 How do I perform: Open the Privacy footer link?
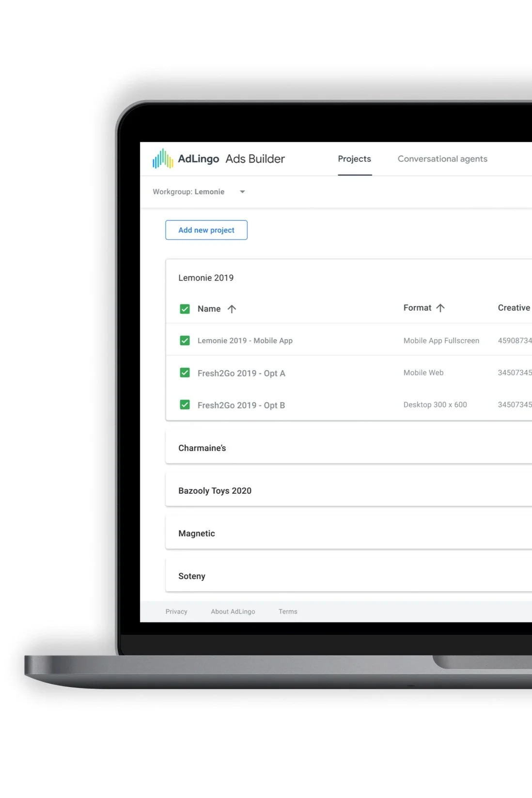click(x=176, y=611)
